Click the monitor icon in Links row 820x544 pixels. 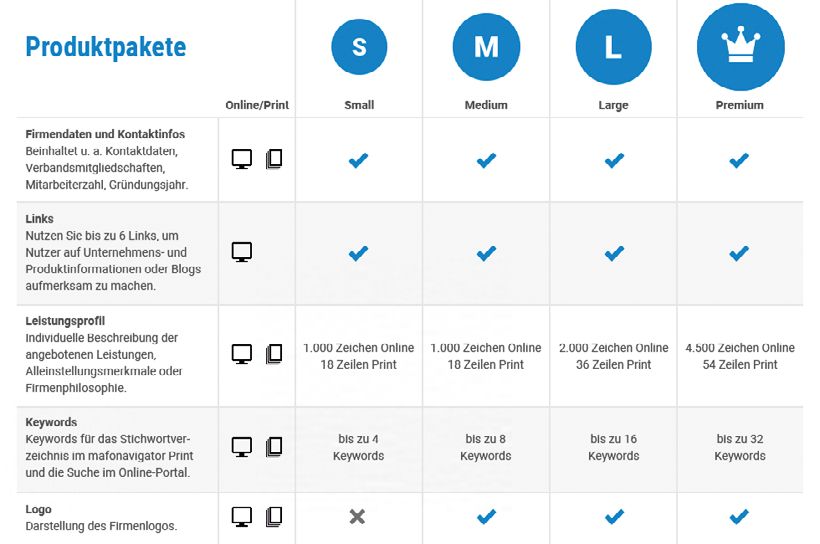pos(242,252)
